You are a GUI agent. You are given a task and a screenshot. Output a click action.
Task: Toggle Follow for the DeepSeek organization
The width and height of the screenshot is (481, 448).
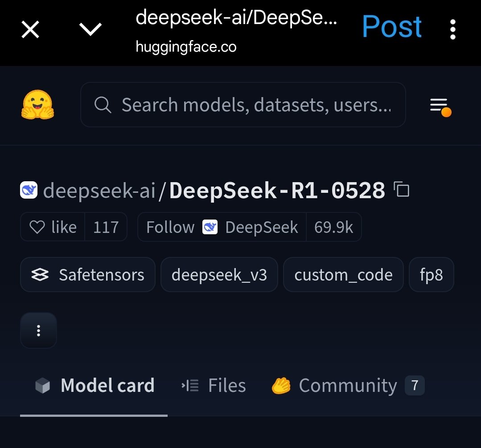click(x=171, y=227)
